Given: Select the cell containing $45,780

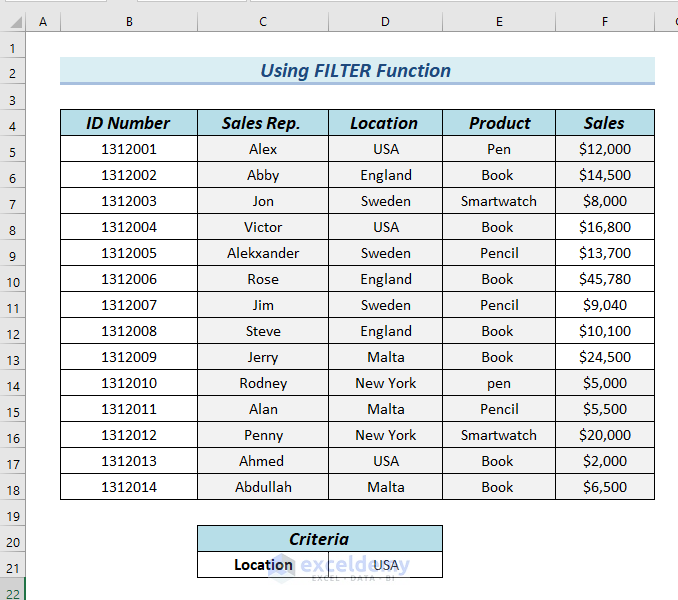Looking at the screenshot, I should click(x=605, y=279).
